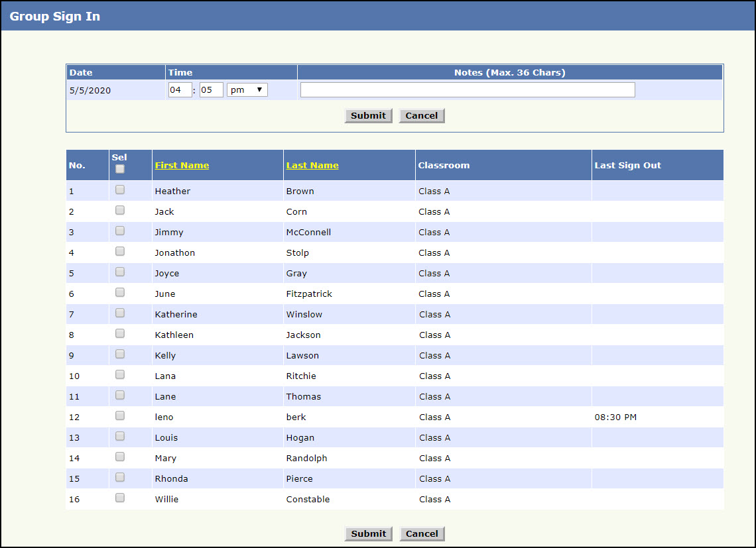Screen dimensions: 756x548
Task: Select the checkbox for leno berk
Action: (120, 415)
